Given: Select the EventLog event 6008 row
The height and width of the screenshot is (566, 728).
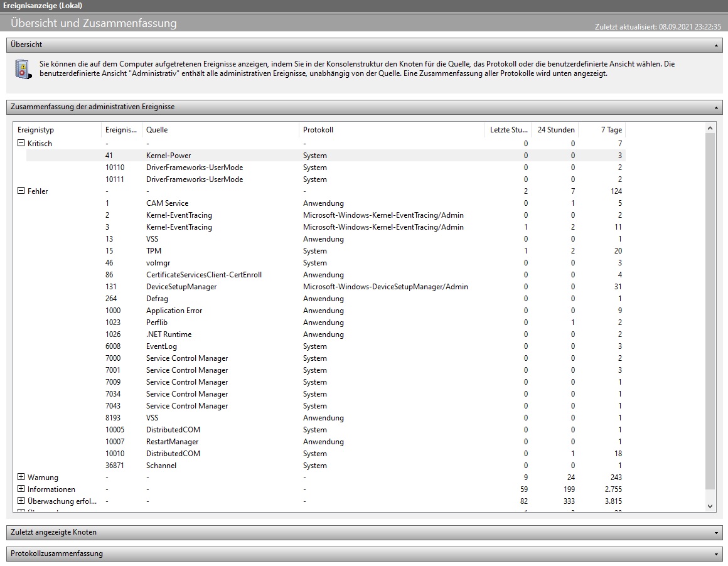Looking at the screenshot, I should pos(326,346).
